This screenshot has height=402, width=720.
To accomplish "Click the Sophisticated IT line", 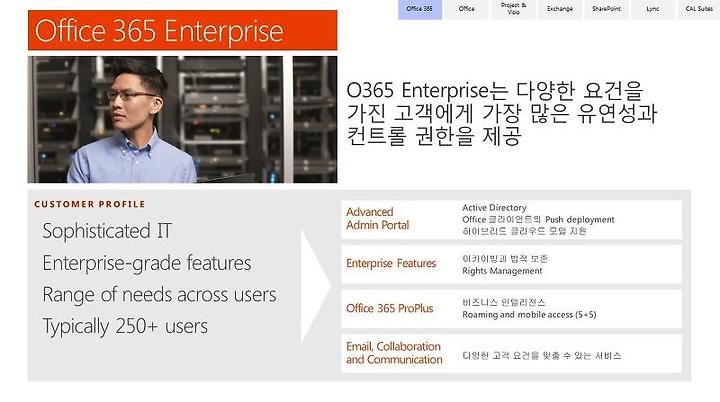I will [x=107, y=231].
